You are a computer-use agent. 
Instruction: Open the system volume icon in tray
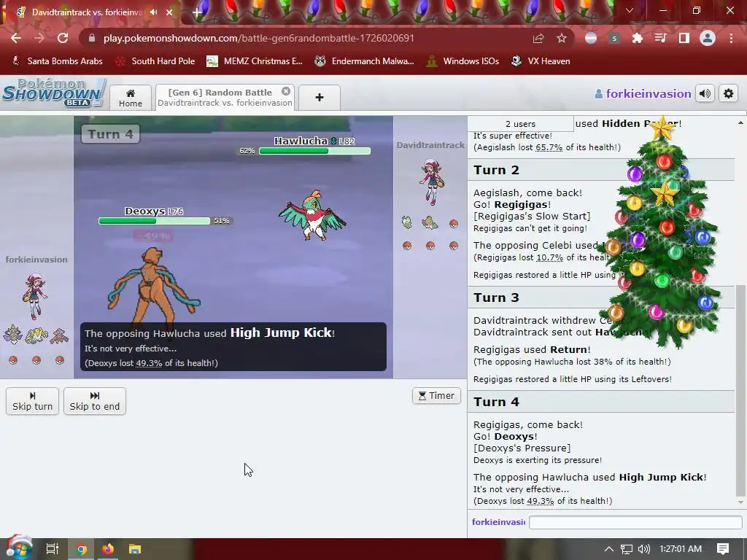[x=644, y=549]
